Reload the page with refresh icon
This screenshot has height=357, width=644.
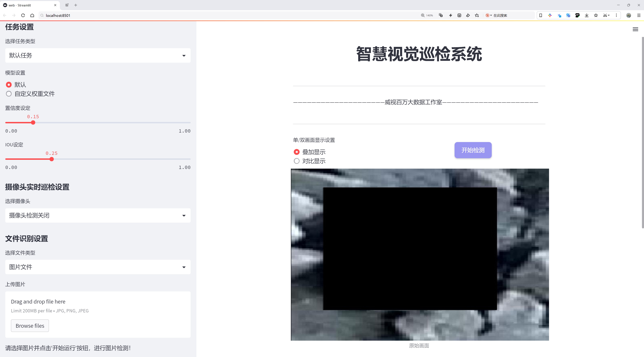click(x=23, y=15)
